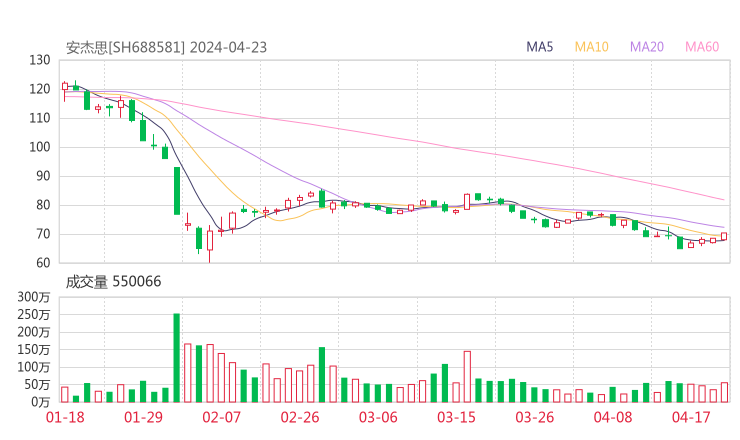Click the MA5 legend label
This screenshot has height=440, width=740.
(x=539, y=47)
